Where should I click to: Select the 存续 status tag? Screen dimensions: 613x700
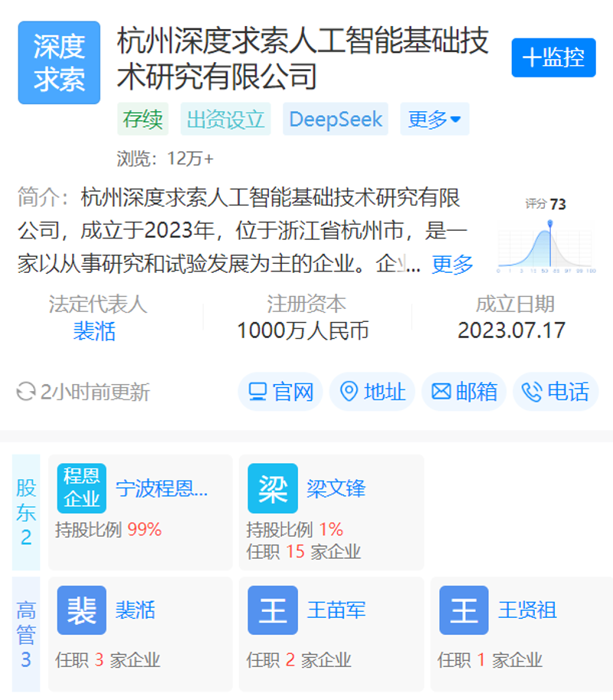tap(143, 119)
